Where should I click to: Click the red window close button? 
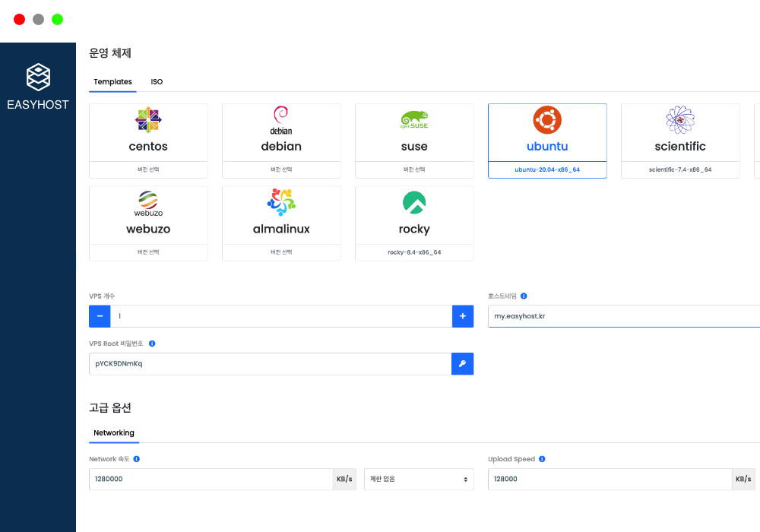tap(20, 20)
